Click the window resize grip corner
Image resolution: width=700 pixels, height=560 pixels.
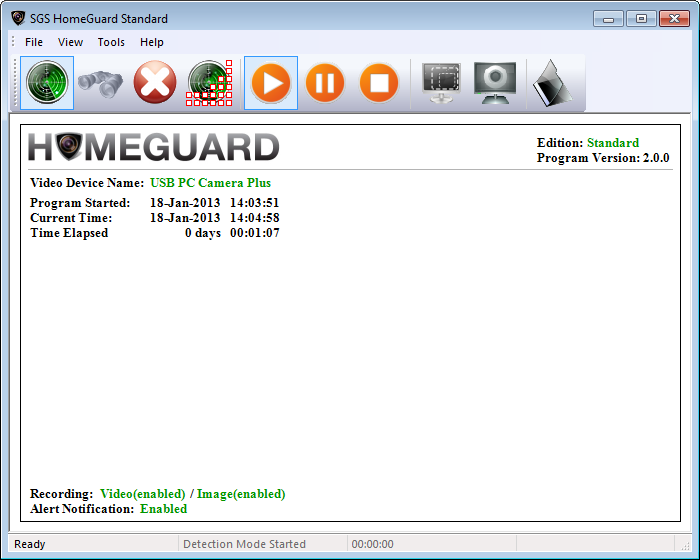pos(684,545)
